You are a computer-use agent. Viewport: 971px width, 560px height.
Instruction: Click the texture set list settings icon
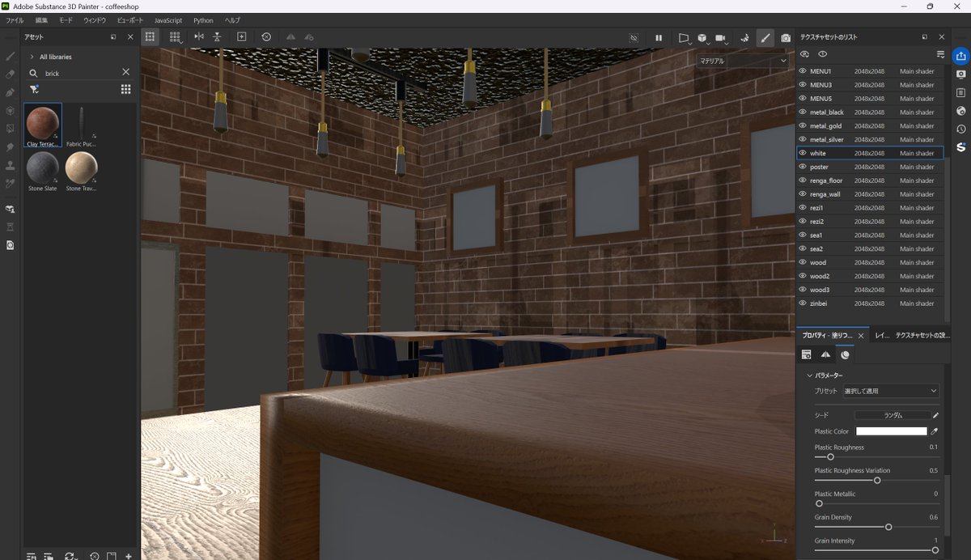click(940, 54)
